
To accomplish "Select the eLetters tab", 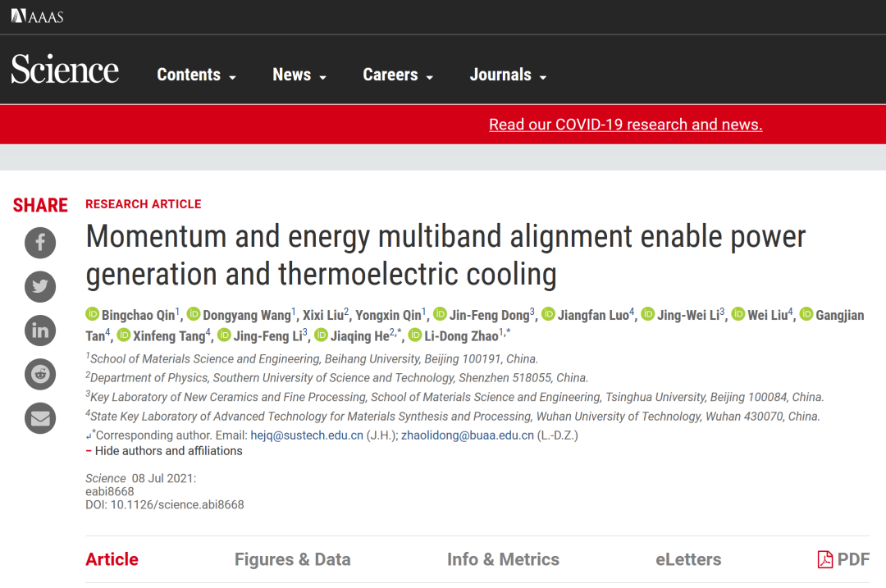I will click(688, 560).
